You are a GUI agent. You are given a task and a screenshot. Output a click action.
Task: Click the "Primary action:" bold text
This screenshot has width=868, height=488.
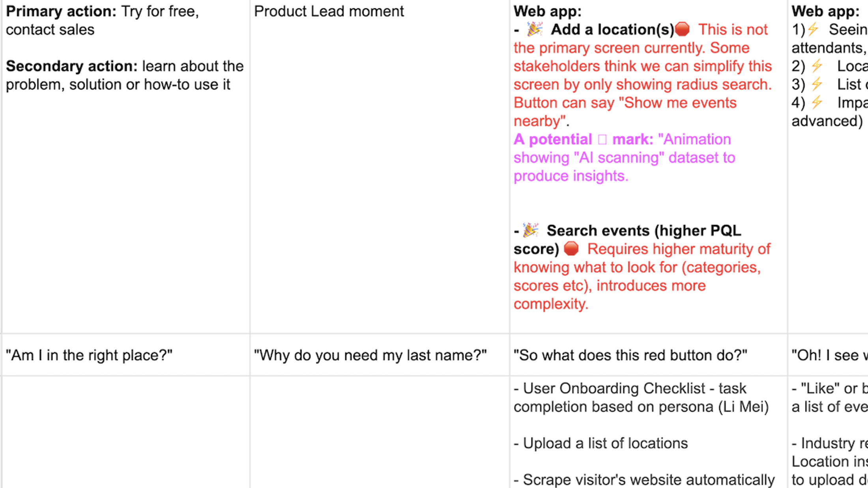[61, 11]
